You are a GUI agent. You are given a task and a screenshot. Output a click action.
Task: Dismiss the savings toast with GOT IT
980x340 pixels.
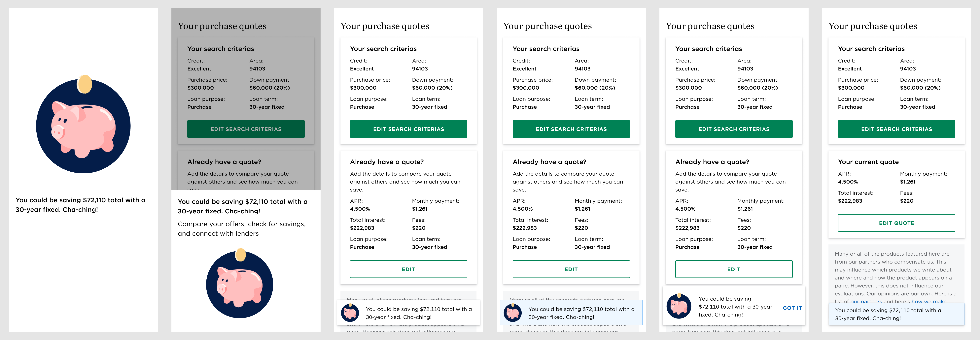[x=792, y=308]
